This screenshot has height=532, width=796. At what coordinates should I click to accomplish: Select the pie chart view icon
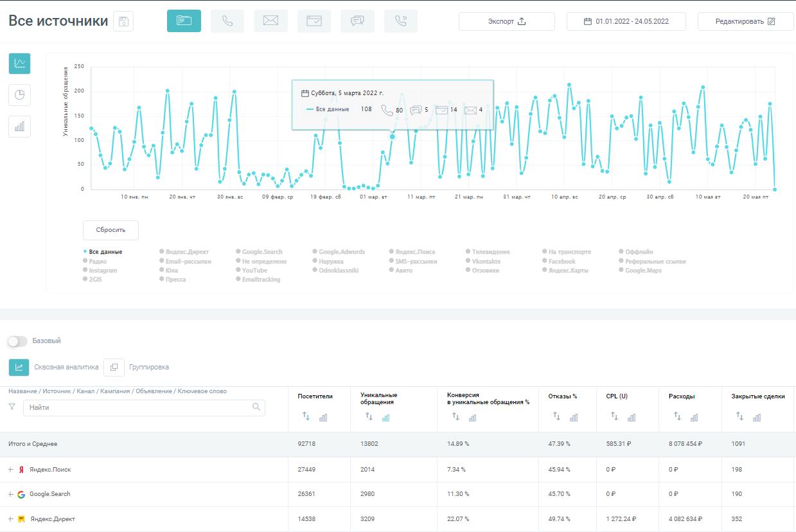click(x=19, y=95)
